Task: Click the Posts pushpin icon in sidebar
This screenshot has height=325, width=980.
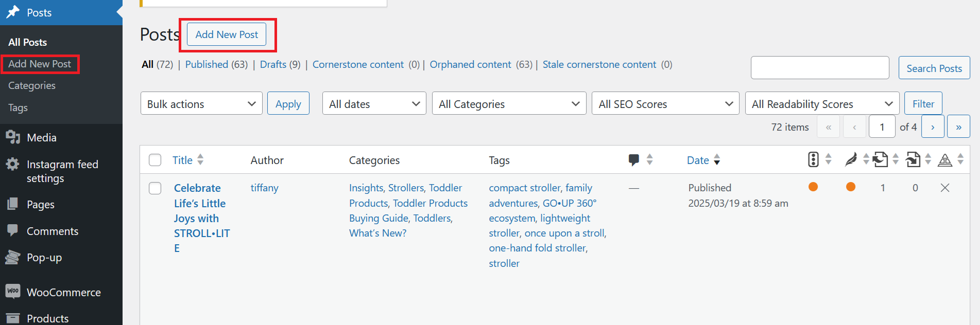Action: click(13, 12)
